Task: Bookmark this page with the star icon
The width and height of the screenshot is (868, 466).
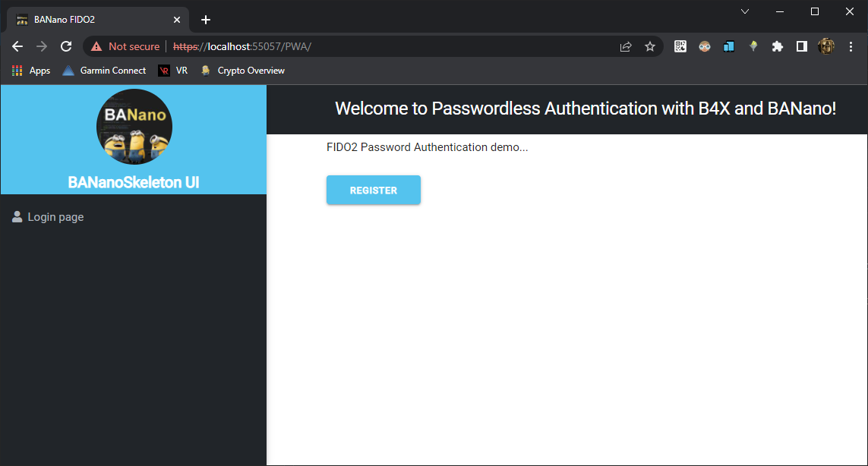Action: [650, 46]
